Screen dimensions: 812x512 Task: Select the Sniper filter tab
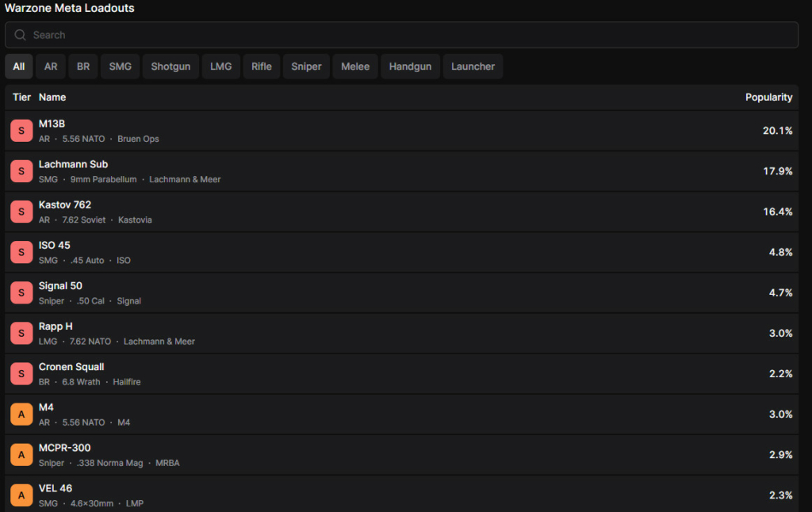306,67
